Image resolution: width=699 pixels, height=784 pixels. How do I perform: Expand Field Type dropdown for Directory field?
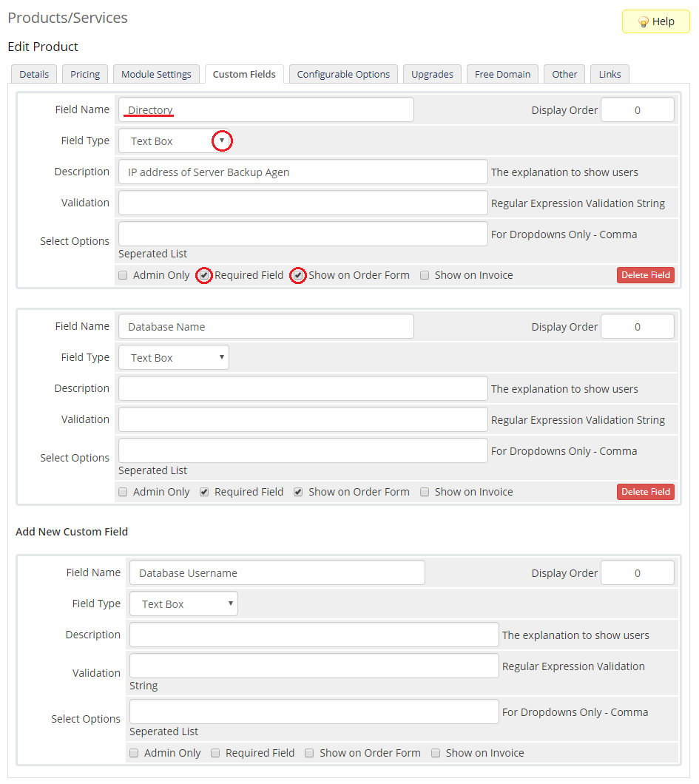(x=175, y=141)
